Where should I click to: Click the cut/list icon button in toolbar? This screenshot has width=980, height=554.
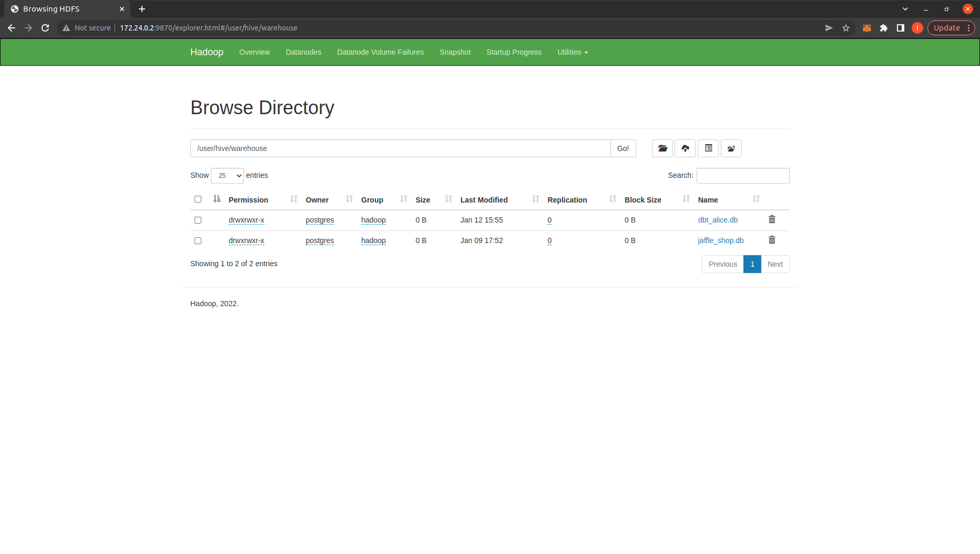(708, 148)
